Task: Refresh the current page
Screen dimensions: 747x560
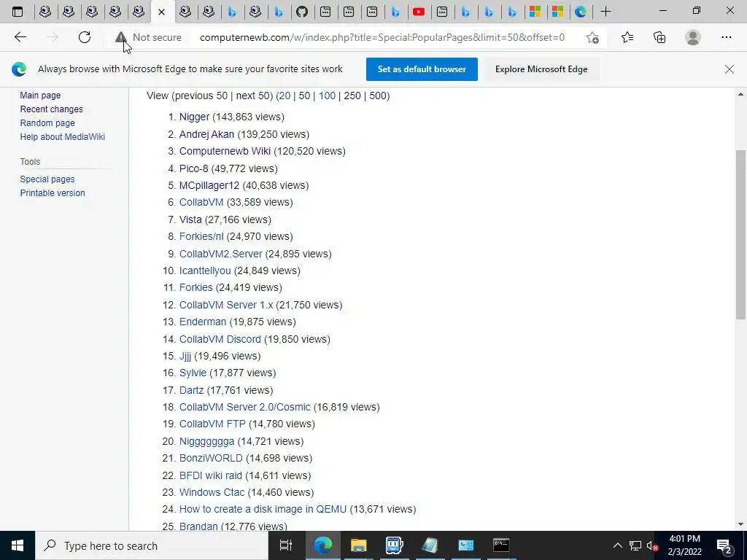Action: [85, 37]
